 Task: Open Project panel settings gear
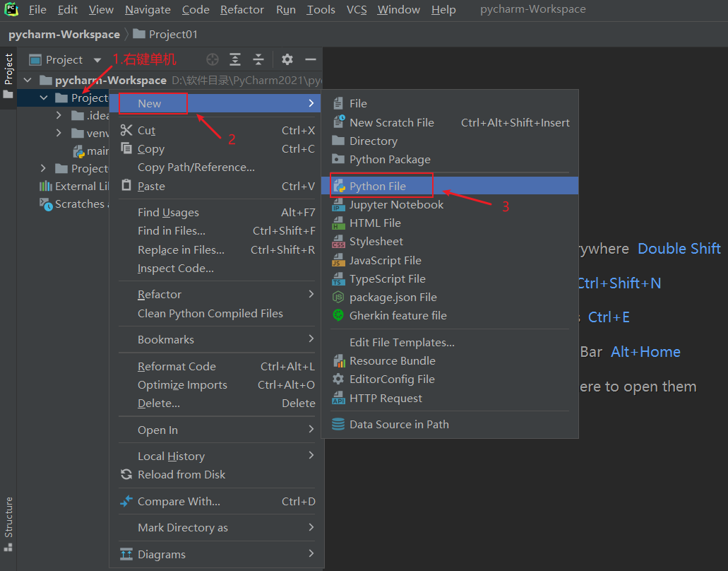point(287,59)
